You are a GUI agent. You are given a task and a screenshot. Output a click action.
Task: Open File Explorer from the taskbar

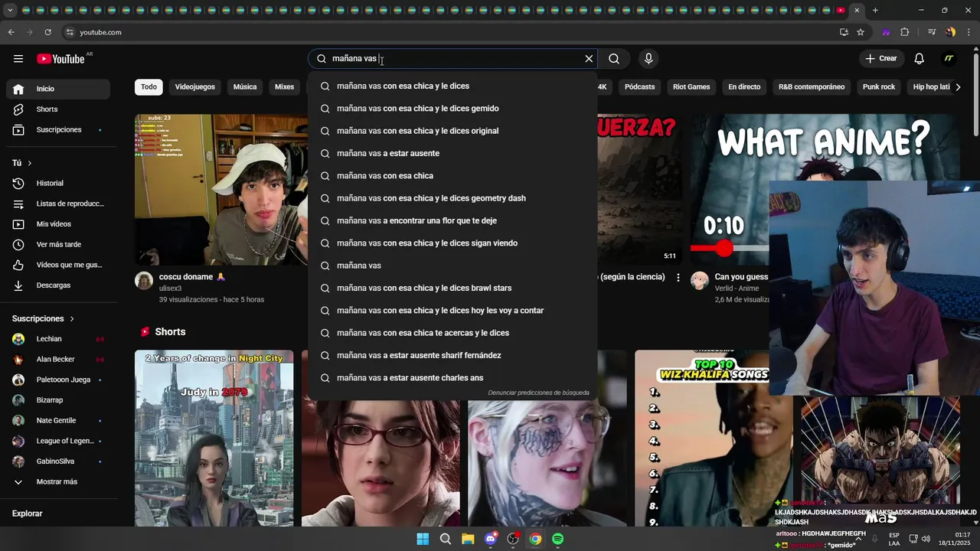468,539
